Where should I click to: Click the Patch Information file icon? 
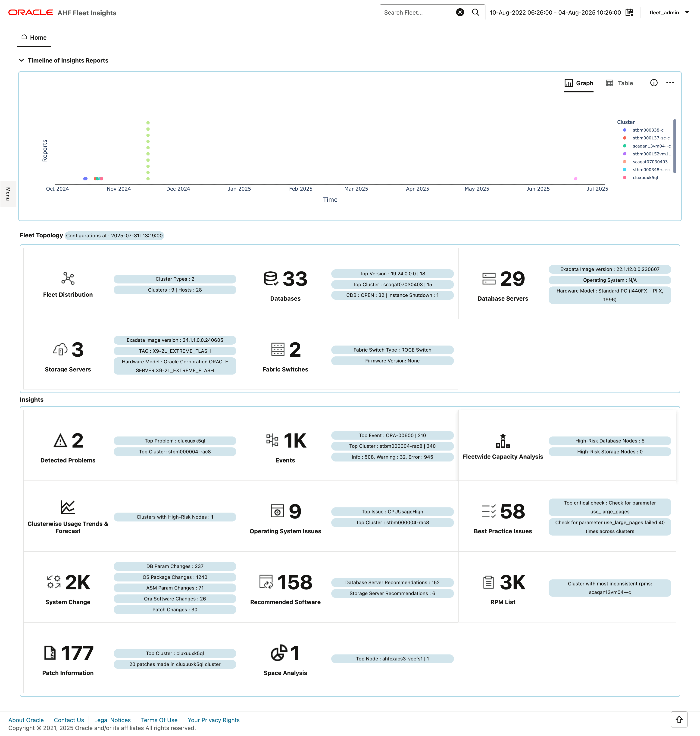pyautogui.click(x=50, y=653)
